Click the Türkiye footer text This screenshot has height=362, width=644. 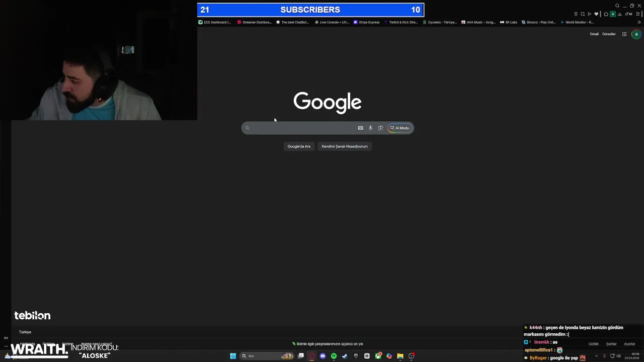[x=25, y=332]
